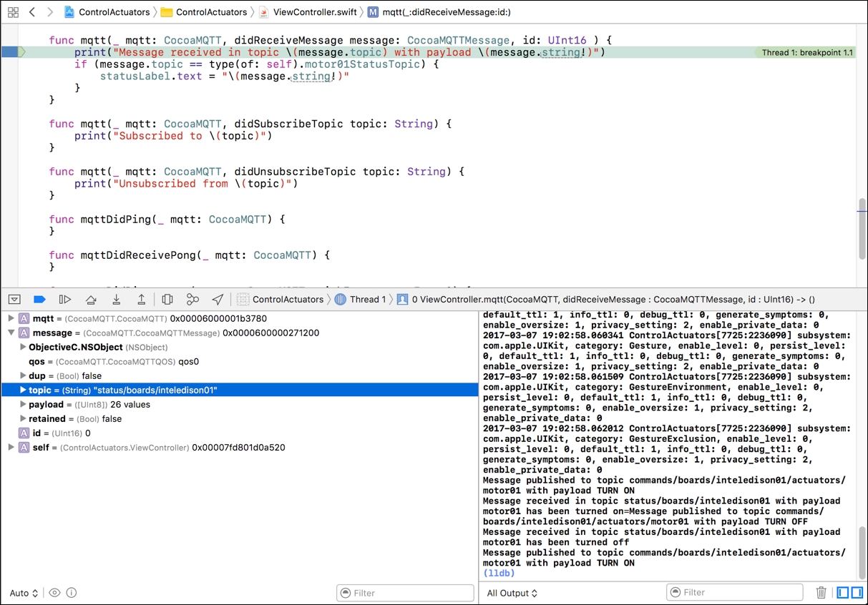Expand the topic variable
Screen dimensions: 868x605
23,390
